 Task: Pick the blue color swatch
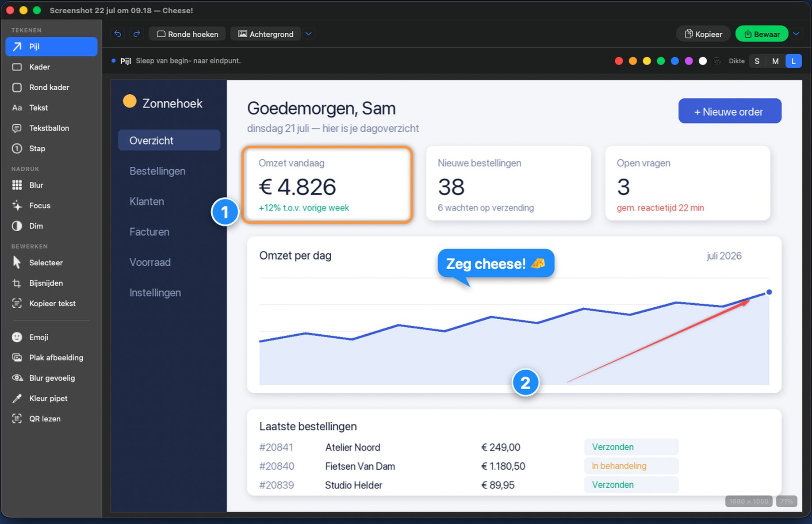(x=675, y=61)
